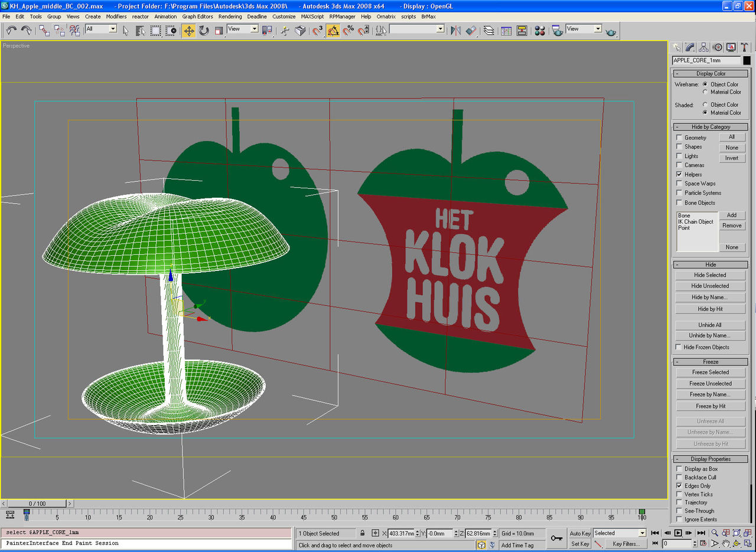Open the Rendering menu
This screenshot has height=552, width=756.
click(x=230, y=17)
